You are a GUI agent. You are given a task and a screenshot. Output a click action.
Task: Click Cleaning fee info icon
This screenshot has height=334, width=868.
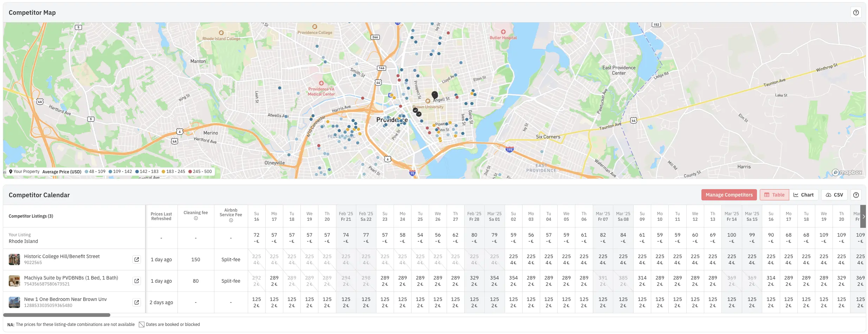tap(196, 218)
